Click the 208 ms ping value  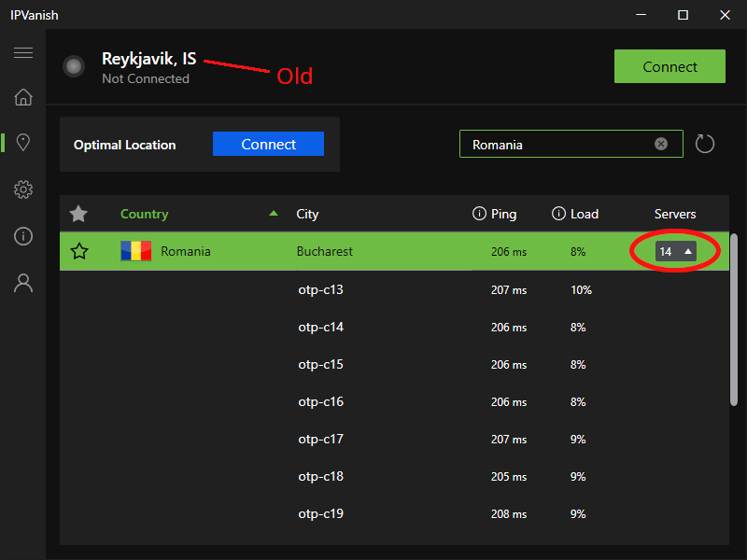(509, 514)
